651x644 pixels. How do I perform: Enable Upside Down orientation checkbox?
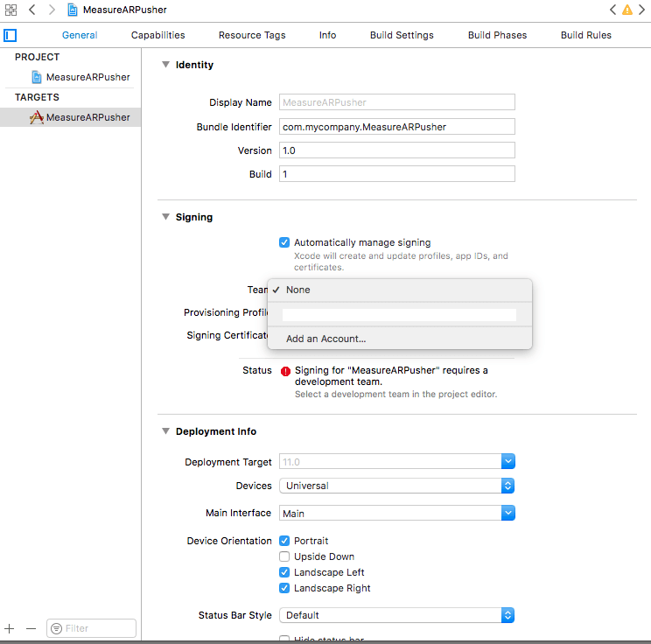point(284,556)
